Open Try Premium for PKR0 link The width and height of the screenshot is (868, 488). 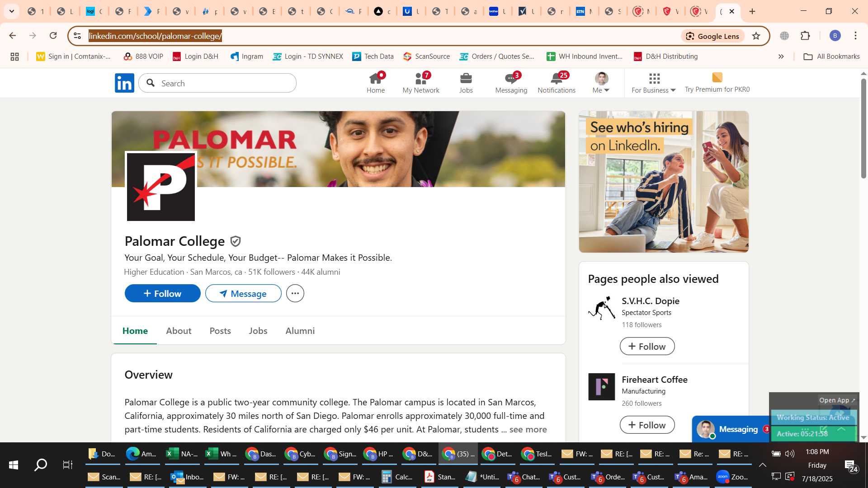717,83
